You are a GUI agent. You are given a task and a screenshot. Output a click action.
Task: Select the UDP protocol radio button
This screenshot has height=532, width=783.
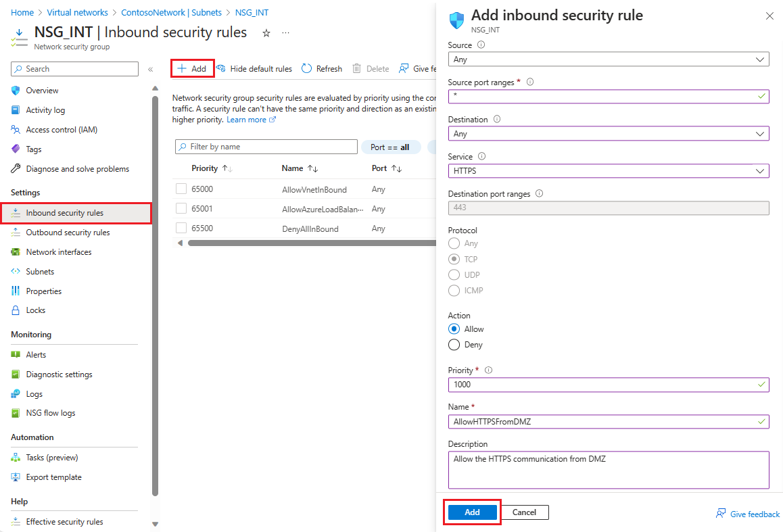[454, 274]
